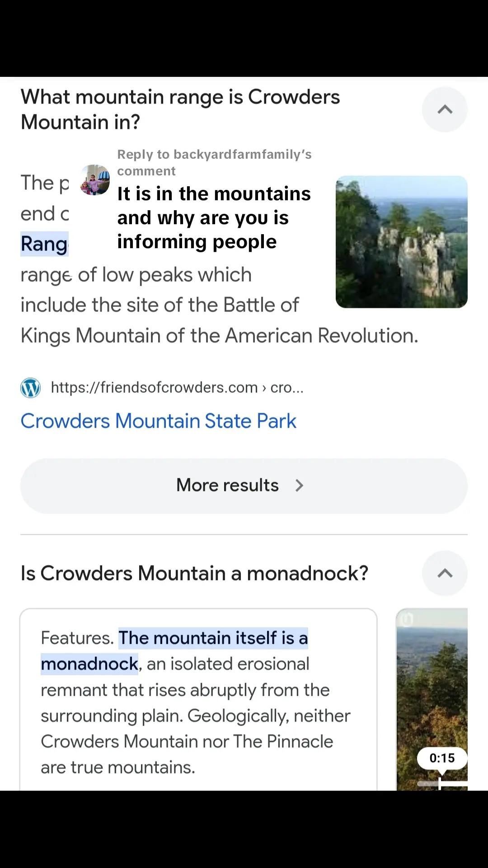The image size is (488, 868).
Task: Click the highlighted 'The mountain itself is a' text
Action: [x=213, y=638]
